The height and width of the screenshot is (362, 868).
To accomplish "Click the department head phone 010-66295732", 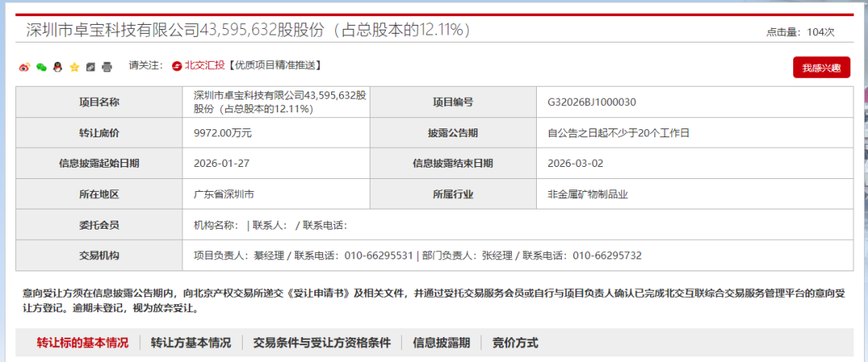I will tap(607, 256).
